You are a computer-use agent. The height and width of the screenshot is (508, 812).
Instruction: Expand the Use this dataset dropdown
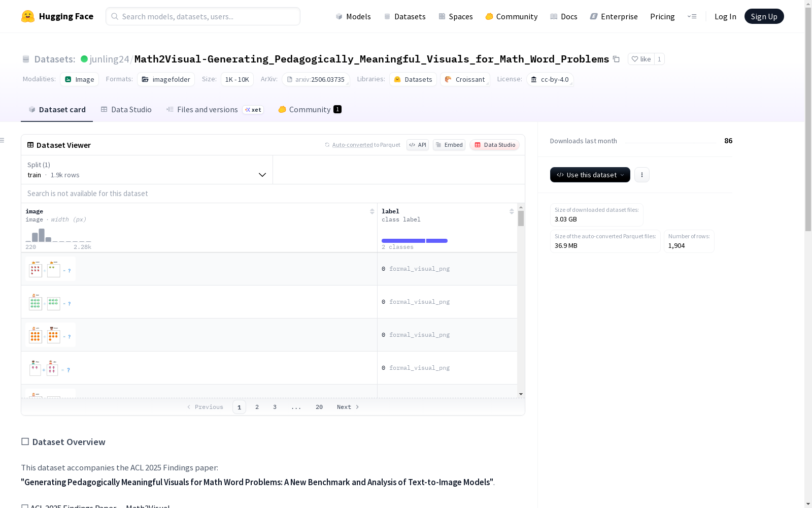590,175
